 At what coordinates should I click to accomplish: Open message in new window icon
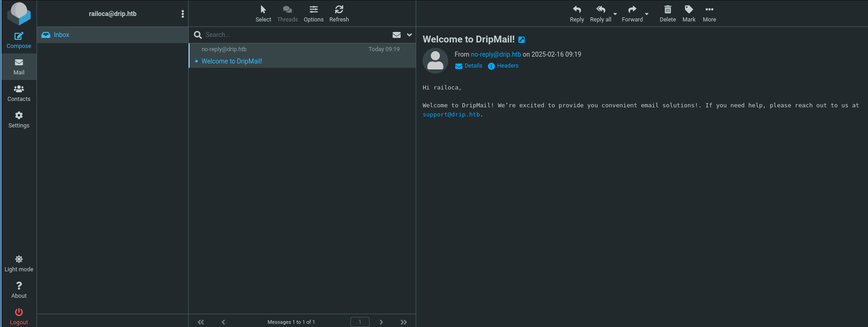coord(521,40)
